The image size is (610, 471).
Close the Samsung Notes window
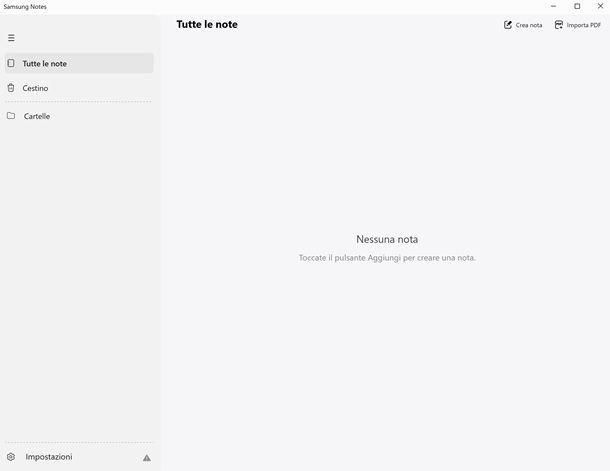[x=599, y=6]
